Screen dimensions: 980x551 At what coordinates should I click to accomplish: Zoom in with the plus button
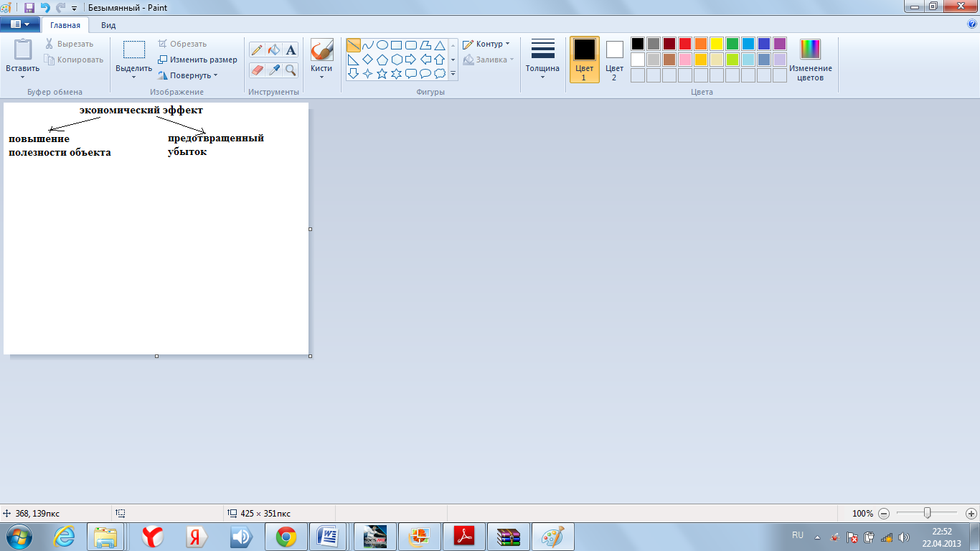(x=971, y=514)
